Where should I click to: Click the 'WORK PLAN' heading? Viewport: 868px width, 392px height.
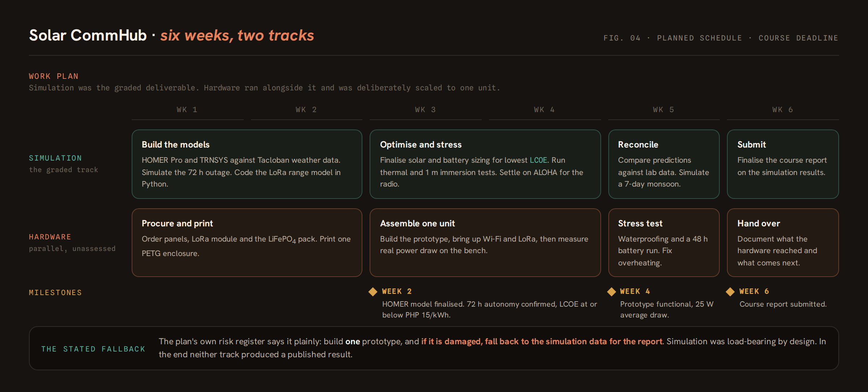[54, 76]
